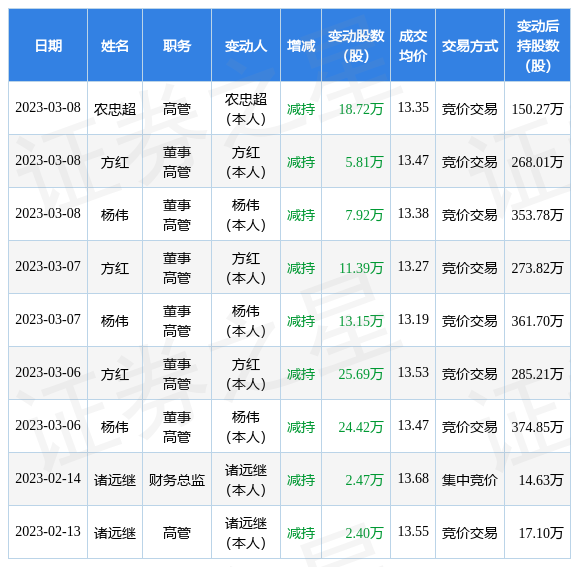Image resolution: width=571 pixels, height=567 pixels.
Task: Click the 变动股数(股) column header
Action: click(x=356, y=46)
